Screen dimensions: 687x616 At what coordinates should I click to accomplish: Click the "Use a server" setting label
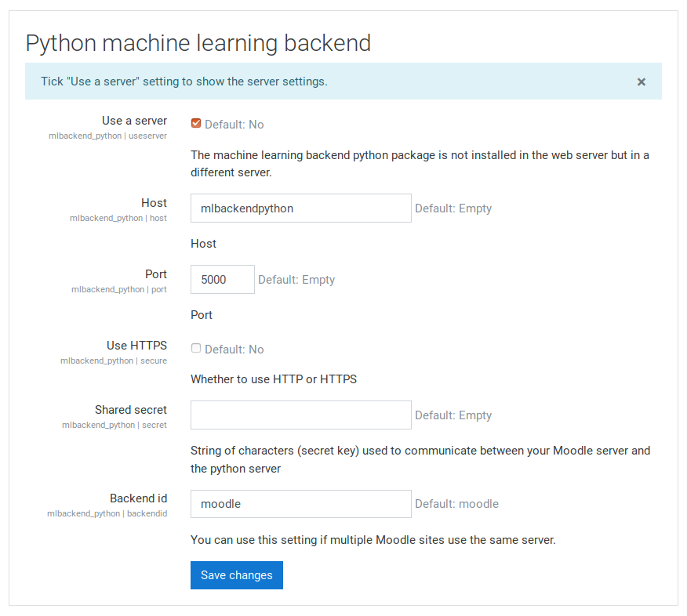pyautogui.click(x=135, y=121)
